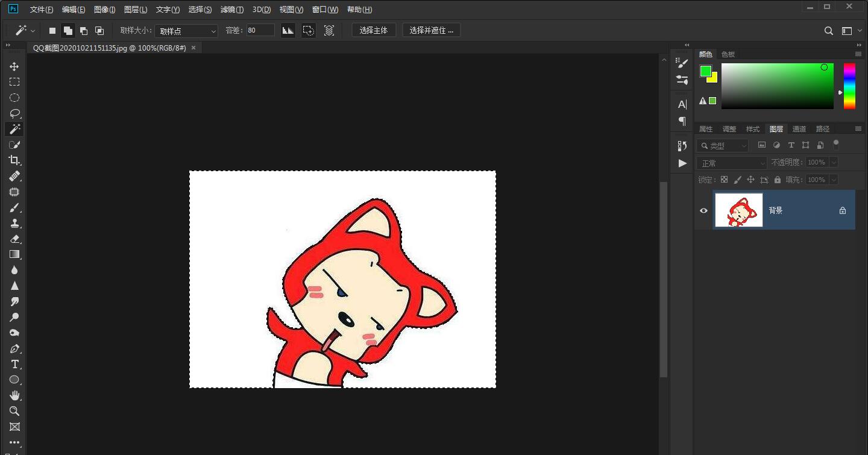Click the Hand tool
The image size is (868, 455).
(x=14, y=395)
